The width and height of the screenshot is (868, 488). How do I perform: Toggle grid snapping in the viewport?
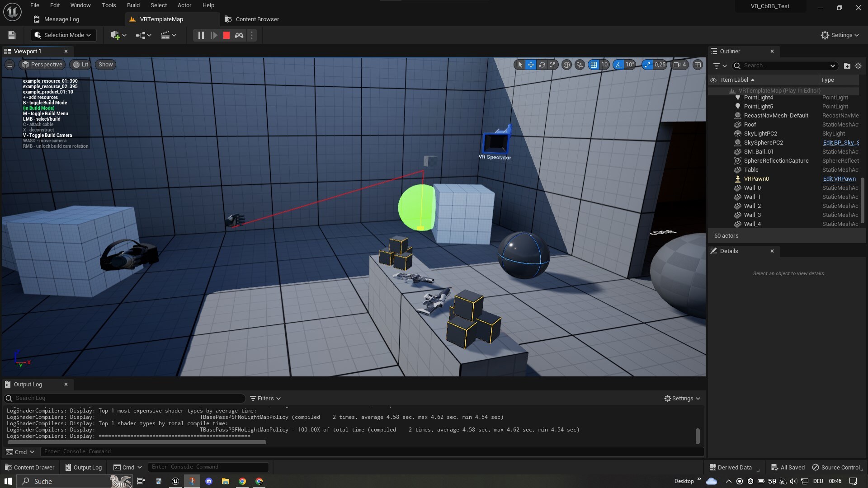pyautogui.click(x=594, y=65)
